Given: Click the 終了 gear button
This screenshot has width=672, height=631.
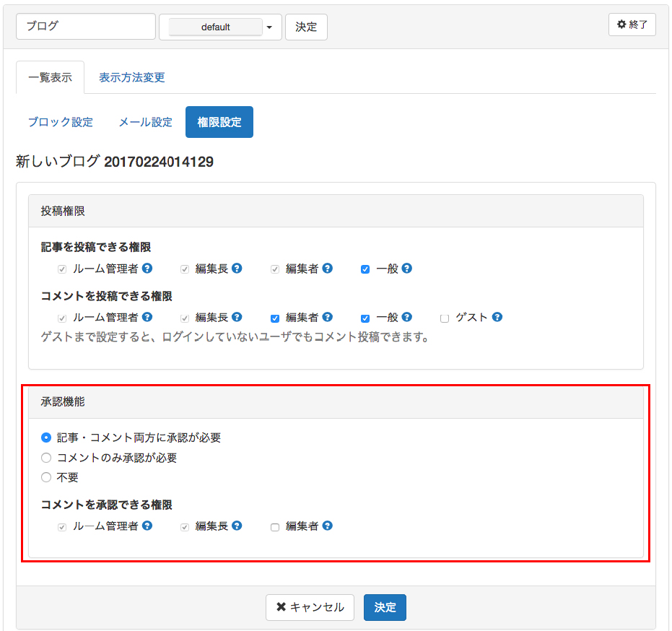Looking at the screenshot, I should point(632,25).
